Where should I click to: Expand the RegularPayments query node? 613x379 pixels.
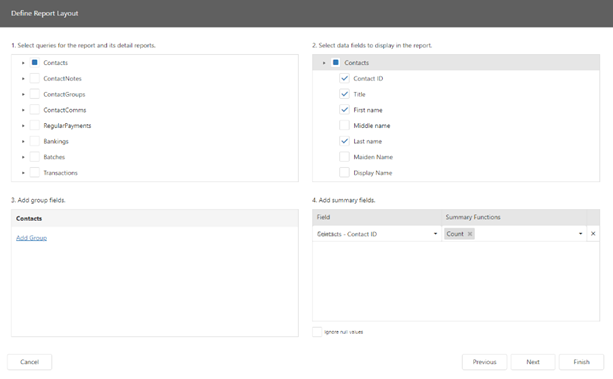(x=23, y=126)
